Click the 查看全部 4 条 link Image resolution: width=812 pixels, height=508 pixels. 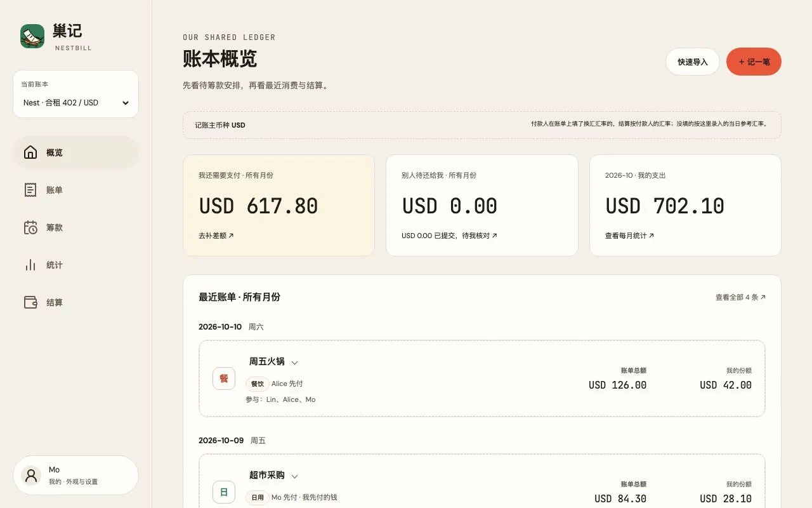(740, 297)
